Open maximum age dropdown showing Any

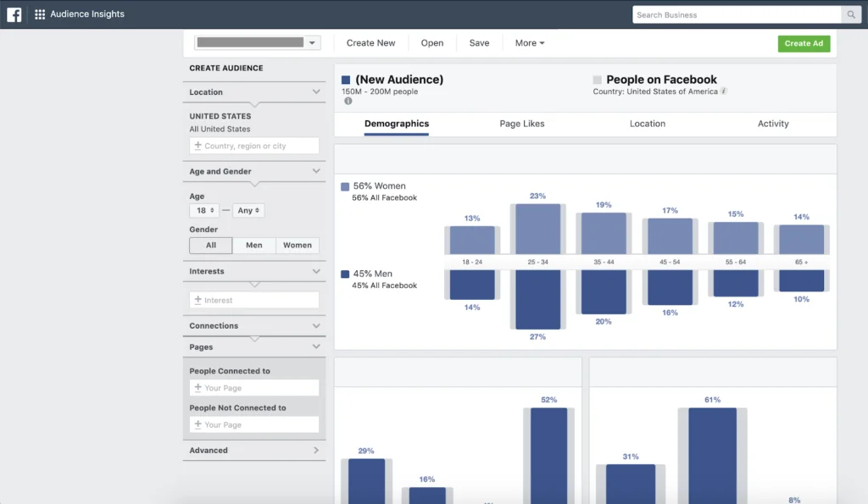point(248,210)
